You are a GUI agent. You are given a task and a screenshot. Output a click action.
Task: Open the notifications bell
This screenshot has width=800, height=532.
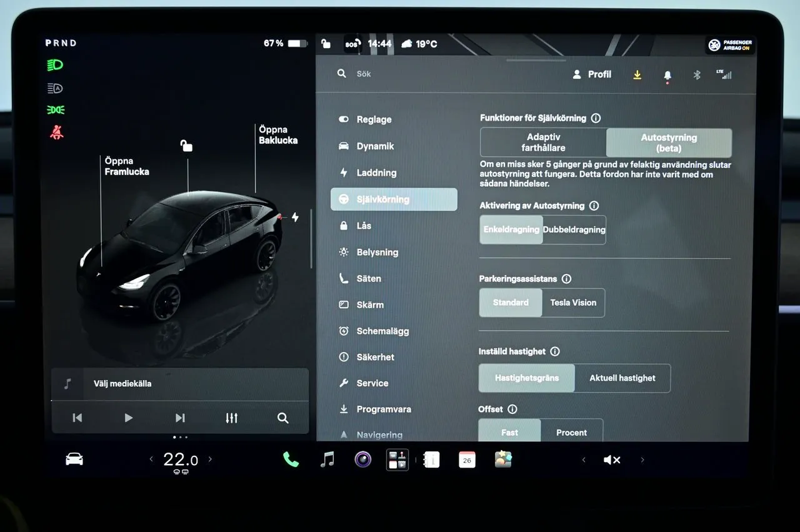[667, 75]
